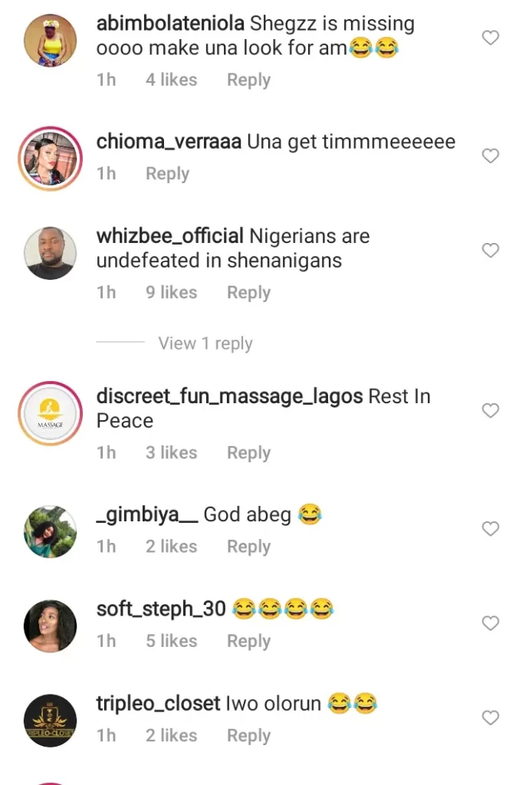532x785 pixels.
Task: Like tripleo_closet's 'Iwo olorun' comment
Action: coord(490,718)
